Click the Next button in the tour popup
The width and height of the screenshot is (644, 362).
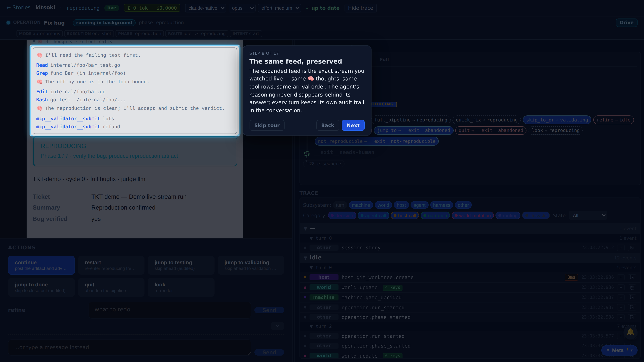point(353,125)
